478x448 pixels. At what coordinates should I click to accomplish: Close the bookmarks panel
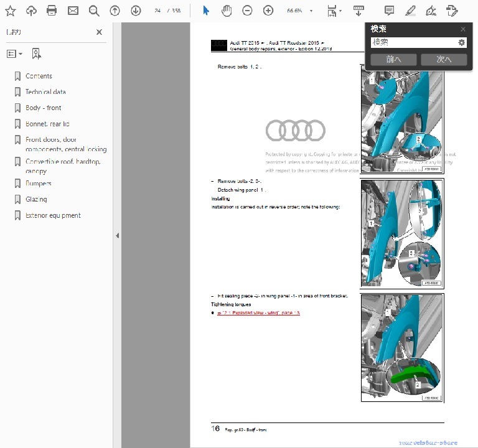pyautogui.click(x=99, y=32)
